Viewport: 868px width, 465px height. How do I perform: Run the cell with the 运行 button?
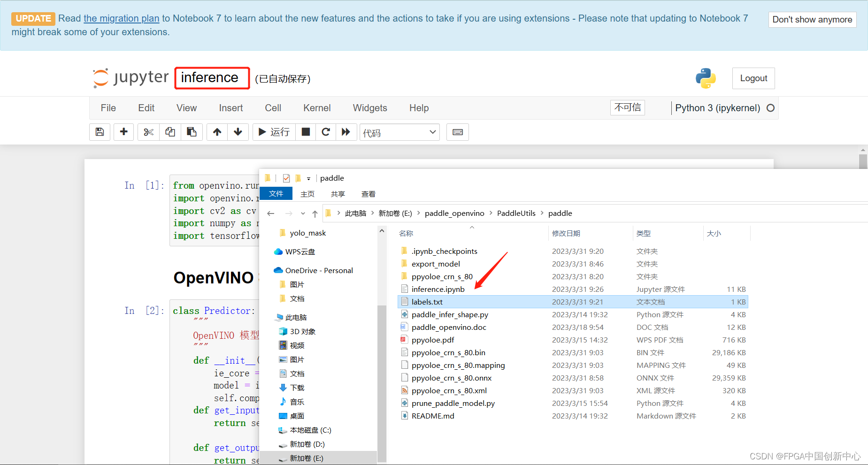[x=274, y=132]
